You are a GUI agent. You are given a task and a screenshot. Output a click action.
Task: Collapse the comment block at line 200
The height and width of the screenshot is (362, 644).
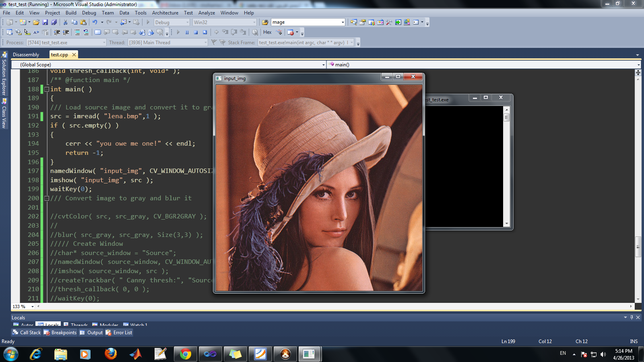47,198
